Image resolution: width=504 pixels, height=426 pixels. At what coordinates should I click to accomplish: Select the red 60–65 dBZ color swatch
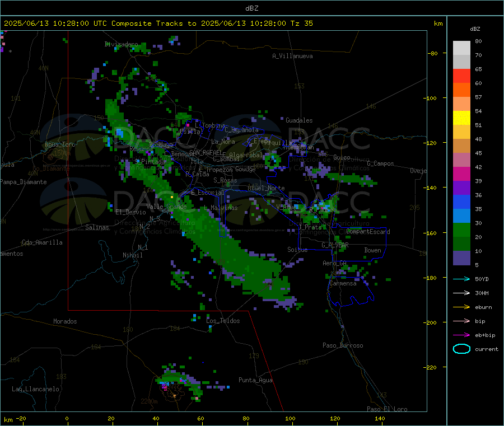coord(461,76)
